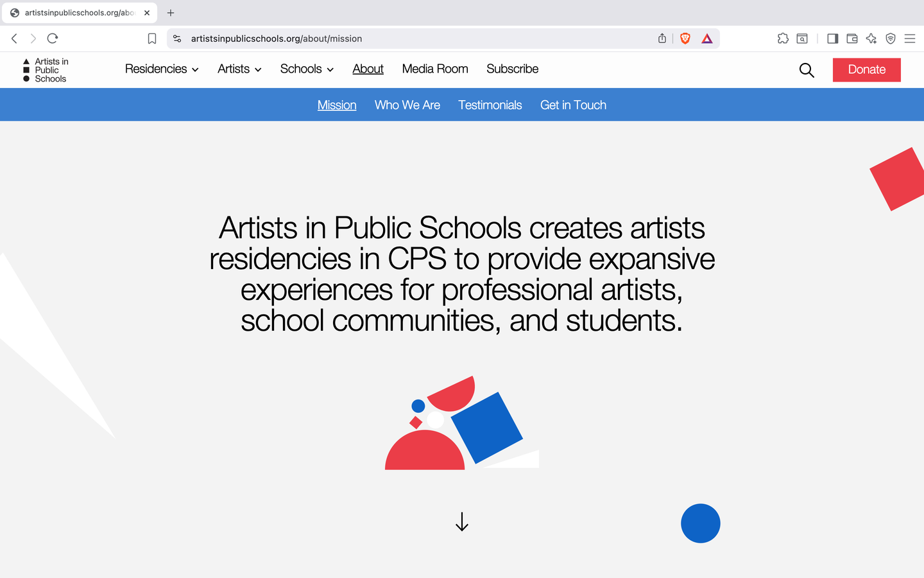Expand the Schools dropdown menu

click(307, 69)
